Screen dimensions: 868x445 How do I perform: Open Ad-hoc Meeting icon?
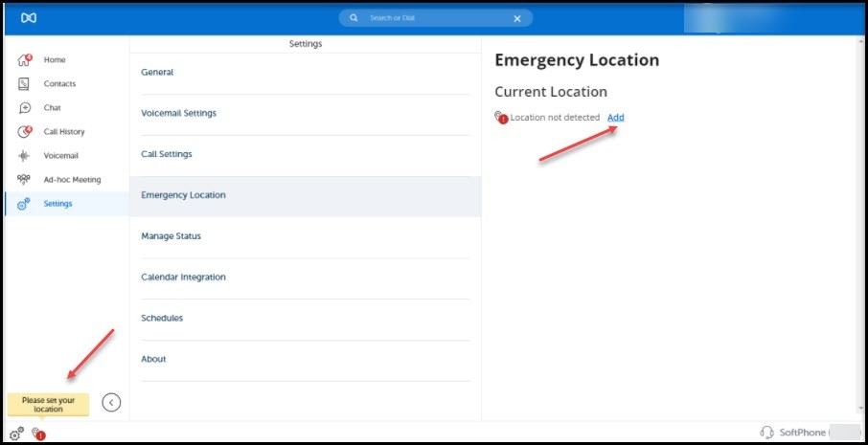[25, 180]
